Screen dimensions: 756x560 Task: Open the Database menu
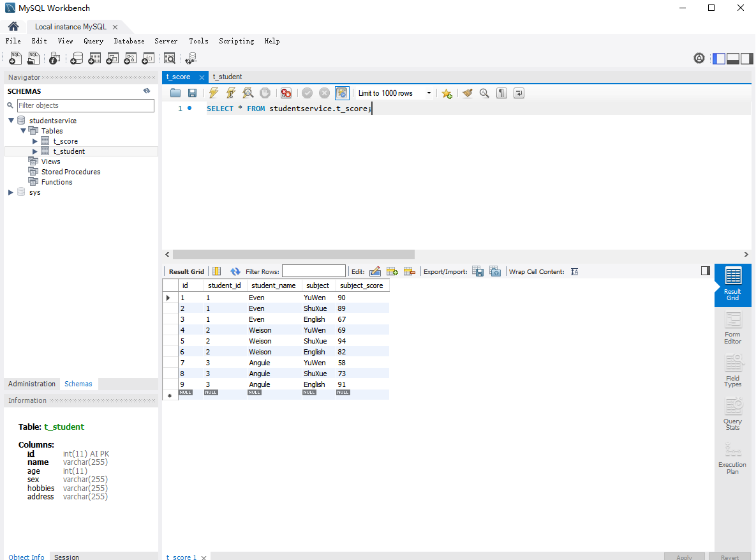point(130,41)
